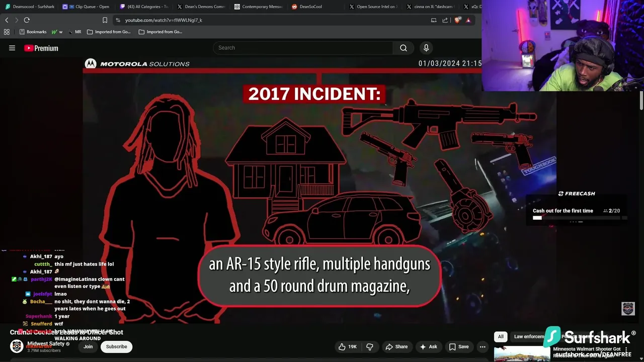Open the YouTube guide hamburger menu
The width and height of the screenshot is (644, 362).
[x=12, y=48]
